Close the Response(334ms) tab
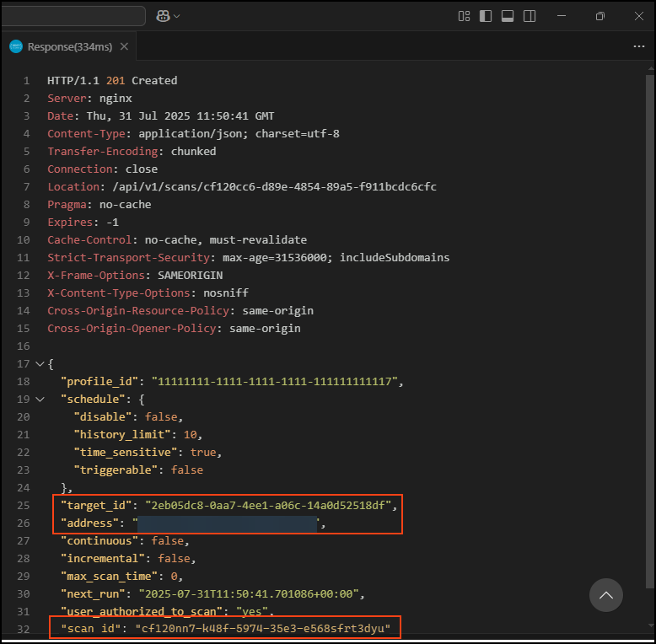Image resolution: width=656 pixels, height=644 pixels. click(124, 46)
